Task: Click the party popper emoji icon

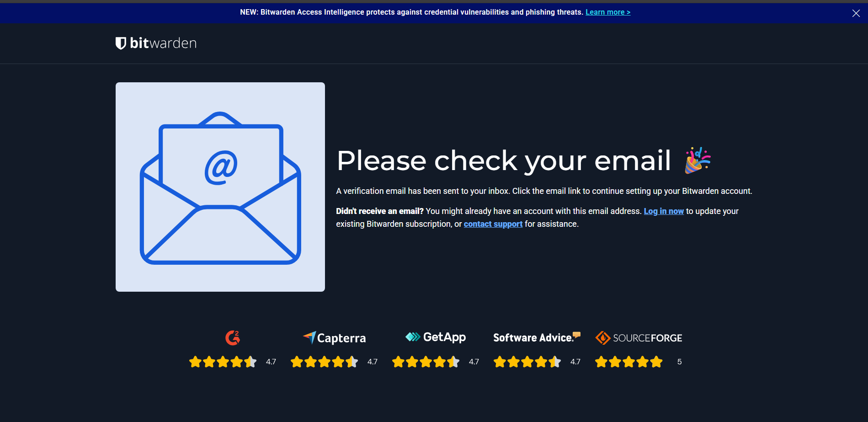Action: [698, 160]
